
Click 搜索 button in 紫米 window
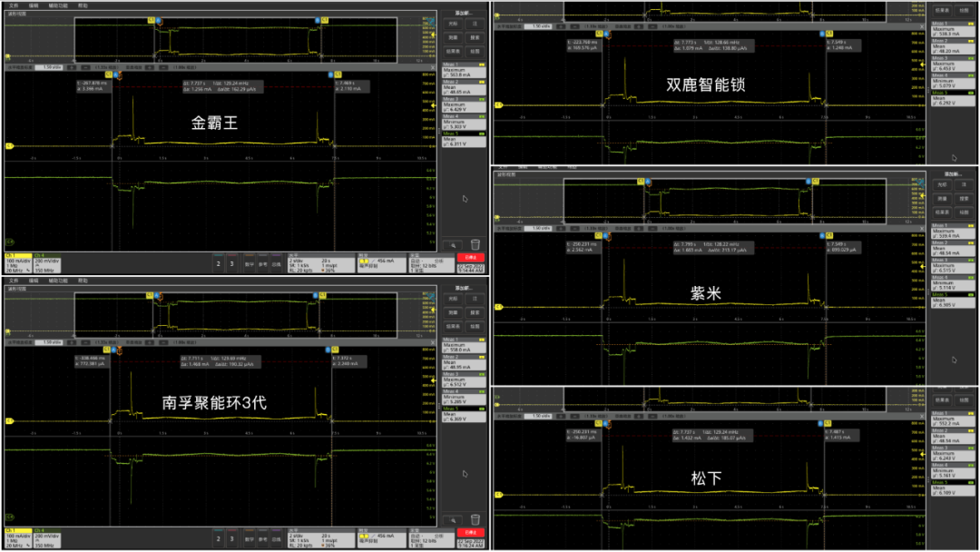pyautogui.click(x=964, y=199)
